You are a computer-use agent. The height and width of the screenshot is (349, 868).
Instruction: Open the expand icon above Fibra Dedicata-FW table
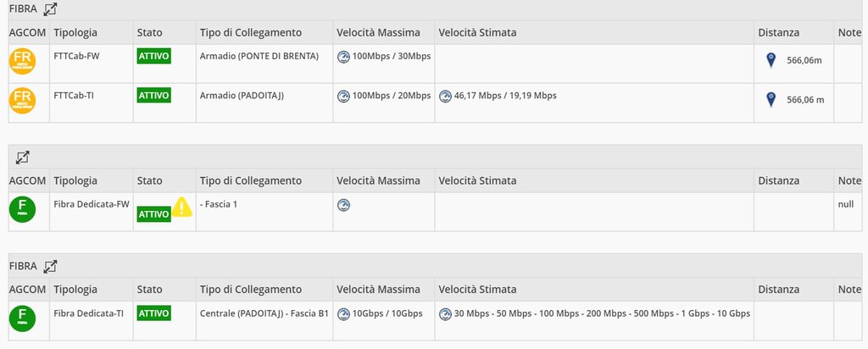coord(23,157)
